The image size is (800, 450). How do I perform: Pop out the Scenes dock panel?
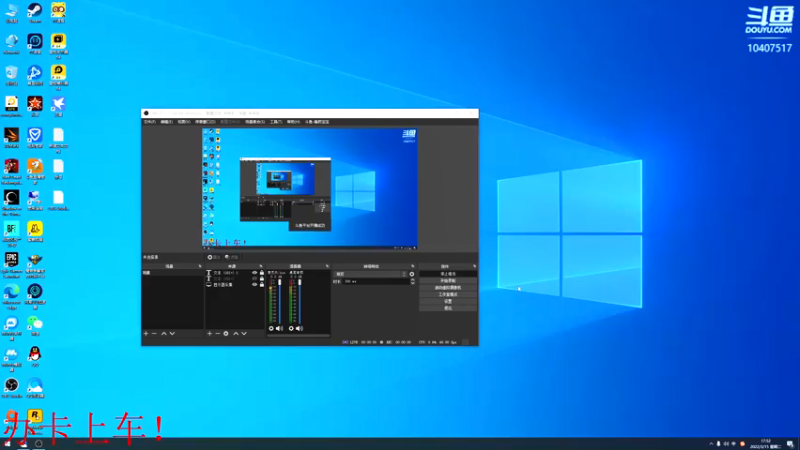(x=200, y=266)
